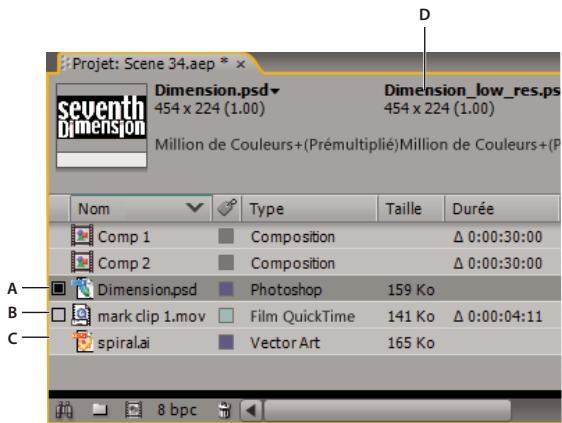This screenshot has height=423, width=562.
Task: Click gray label swatch for Comp 2
Action: [226, 263]
